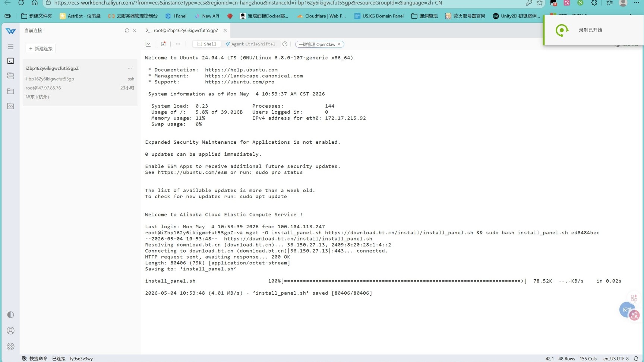Click the landscape.canonical.com URL in terminal
The width and height of the screenshot is (644, 362).
pyautogui.click(x=254, y=76)
